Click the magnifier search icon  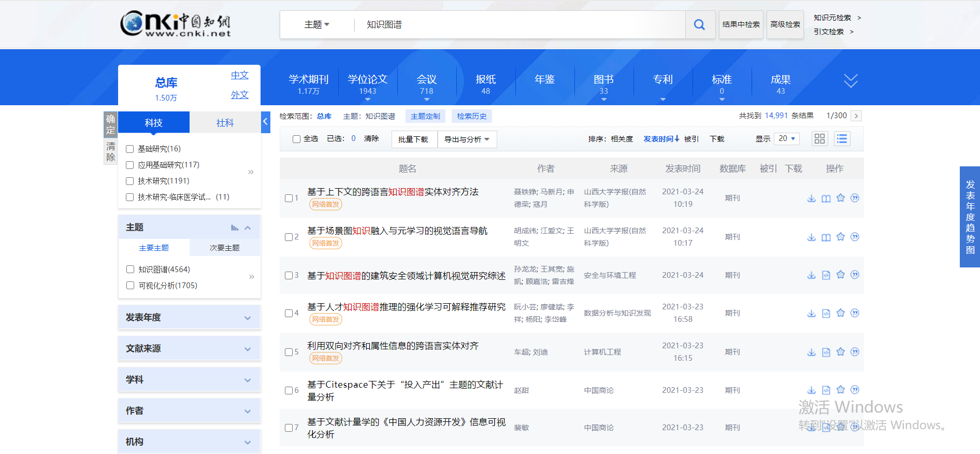[699, 24]
